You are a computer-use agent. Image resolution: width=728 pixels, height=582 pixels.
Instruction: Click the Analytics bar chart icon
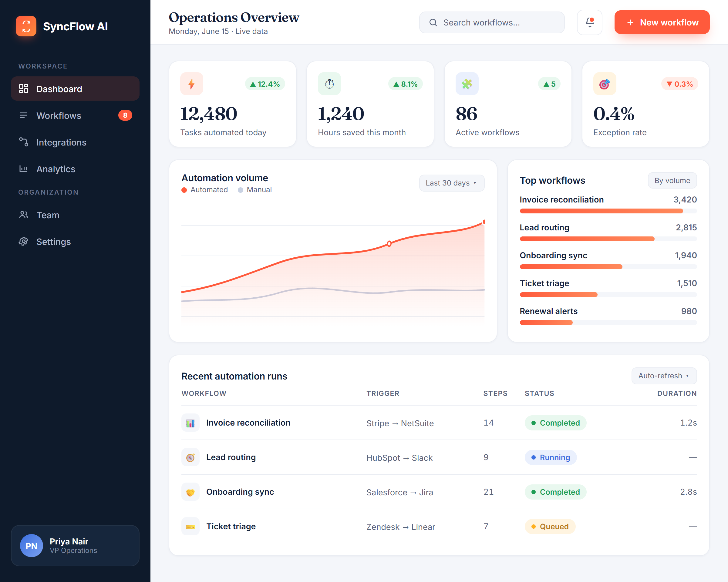[x=23, y=169]
